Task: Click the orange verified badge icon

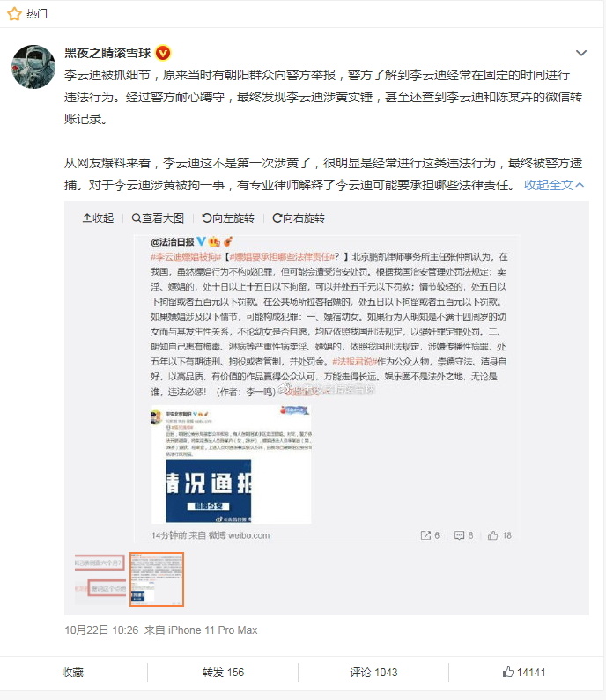Action: point(163,53)
